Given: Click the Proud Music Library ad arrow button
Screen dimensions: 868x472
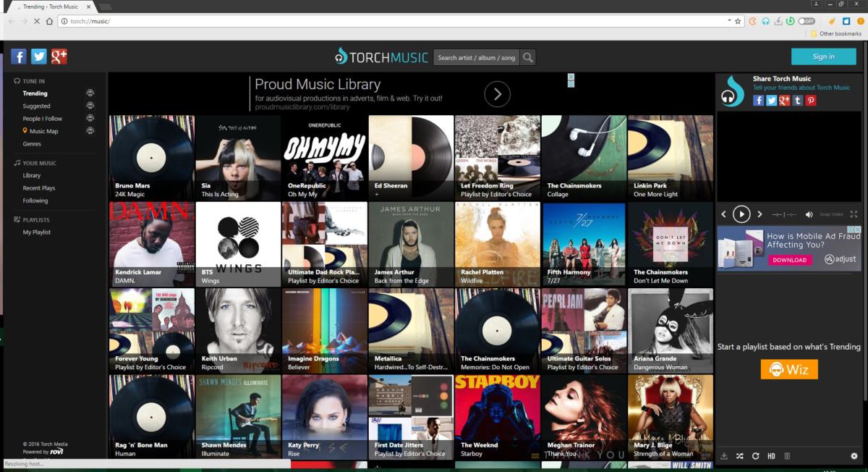Looking at the screenshot, I should coord(497,93).
